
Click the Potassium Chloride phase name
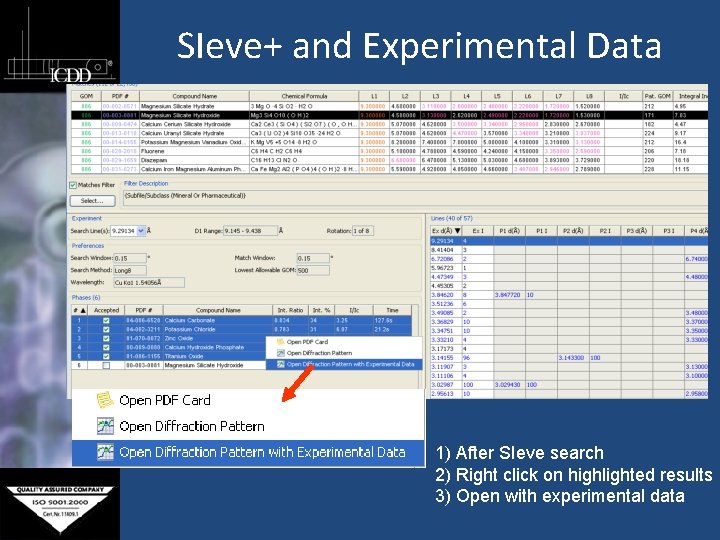(189, 329)
